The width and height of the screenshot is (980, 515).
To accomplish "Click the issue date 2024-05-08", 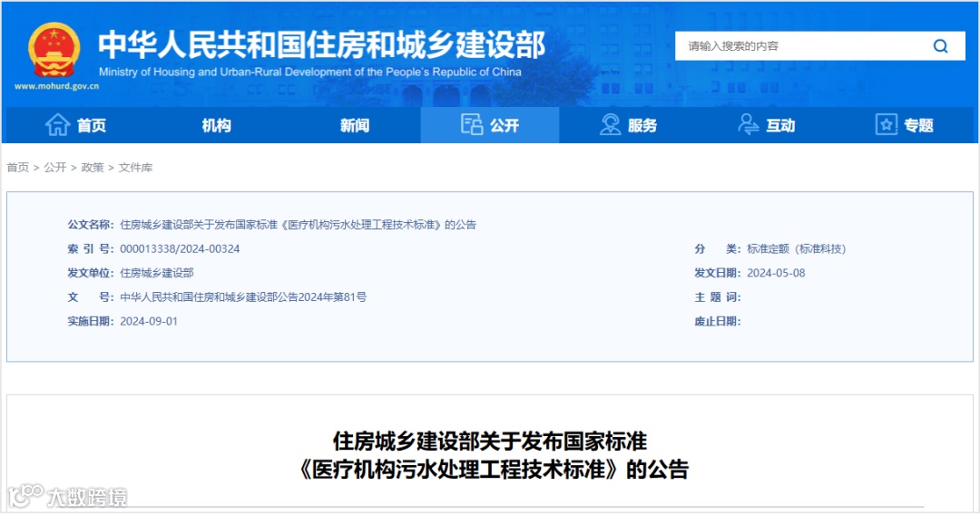I will point(776,273).
